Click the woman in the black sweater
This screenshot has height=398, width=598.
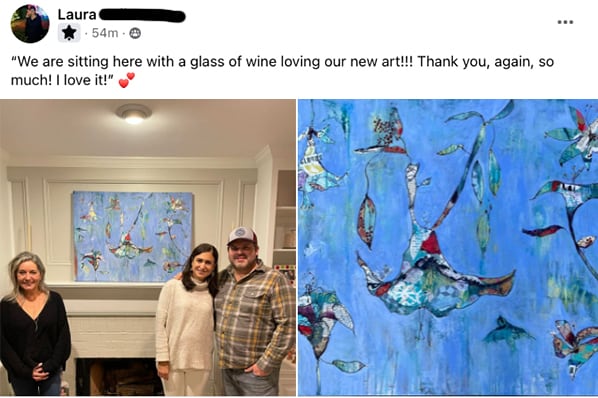(x=34, y=323)
